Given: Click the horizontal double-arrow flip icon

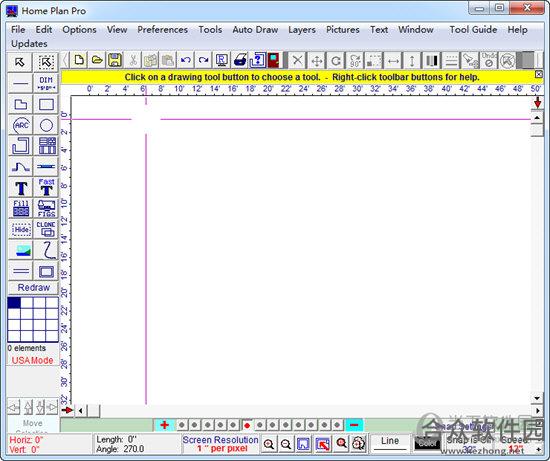Looking at the screenshot, I should click(x=393, y=60).
